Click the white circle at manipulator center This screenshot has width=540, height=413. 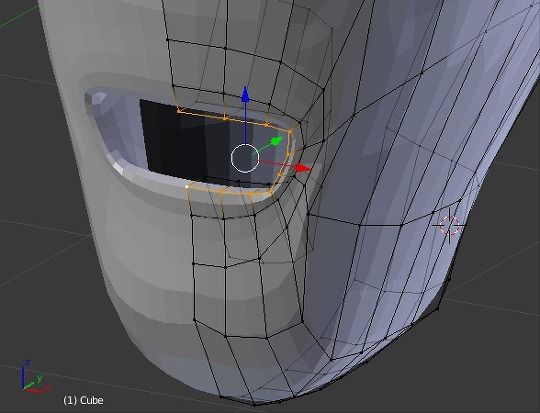coord(245,158)
